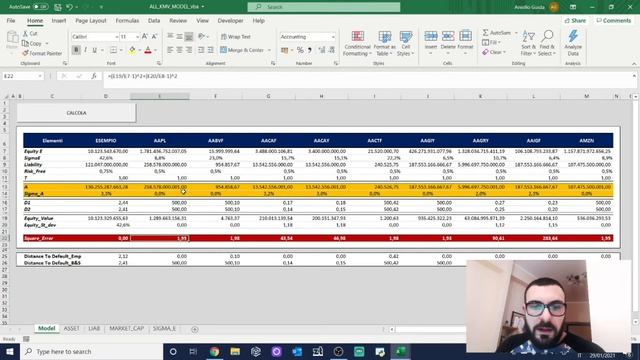Expand the font color dropdown arrow

[156, 50]
